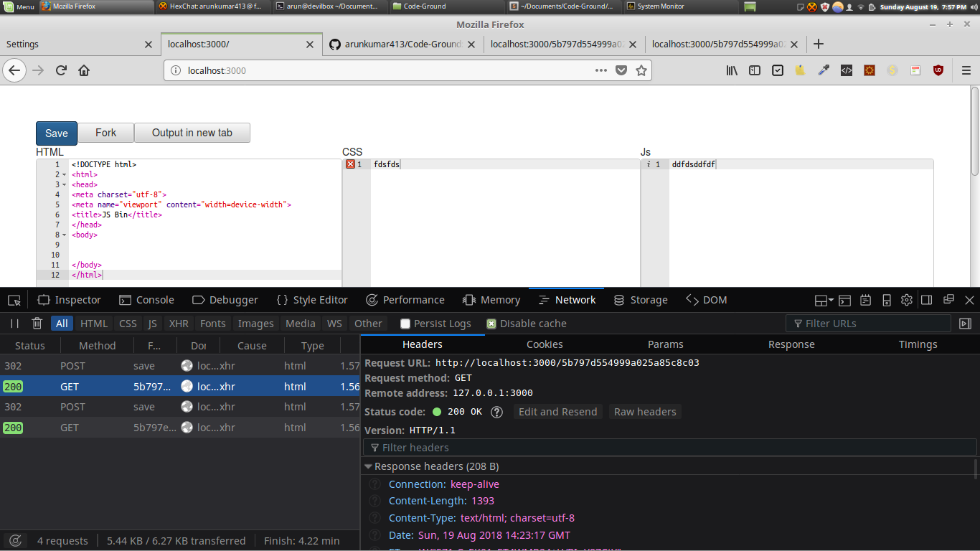Activate the eyedropper color picker extension
This screenshot has width=980, height=551.
coord(824,70)
